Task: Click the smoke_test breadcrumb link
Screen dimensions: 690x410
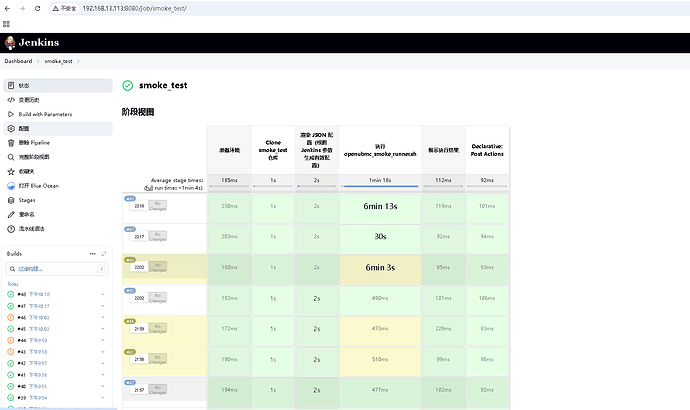Action: pyautogui.click(x=57, y=61)
